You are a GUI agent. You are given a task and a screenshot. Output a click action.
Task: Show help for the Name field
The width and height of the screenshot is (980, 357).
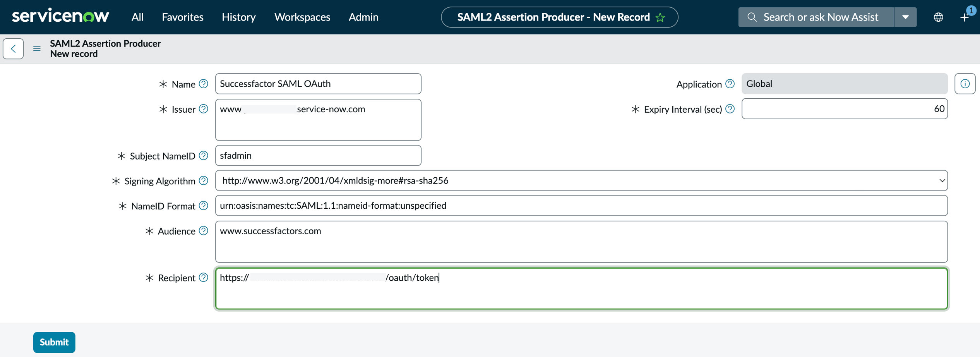click(x=204, y=84)
